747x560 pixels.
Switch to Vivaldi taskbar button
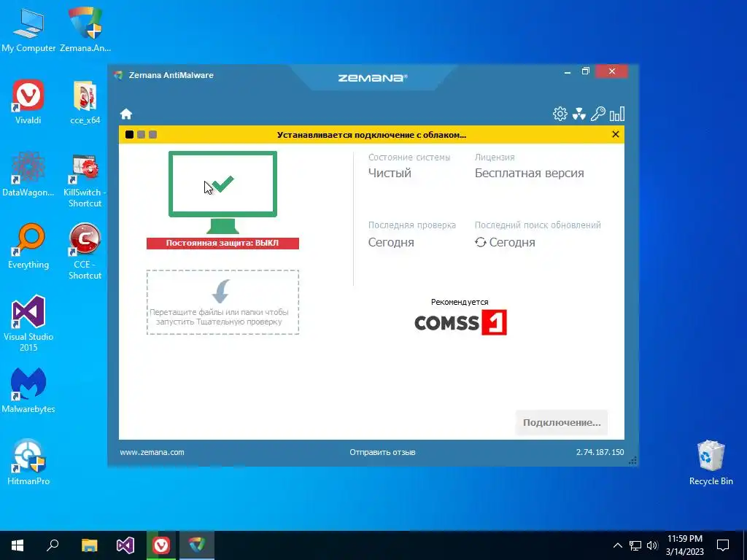click(161, 545)
